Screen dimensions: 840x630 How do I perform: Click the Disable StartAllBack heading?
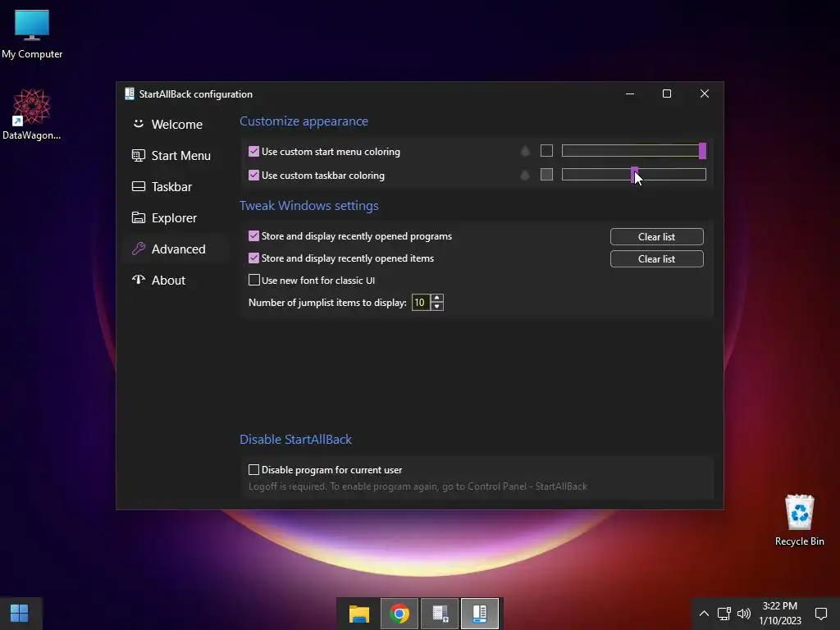(x=295, y=440)
